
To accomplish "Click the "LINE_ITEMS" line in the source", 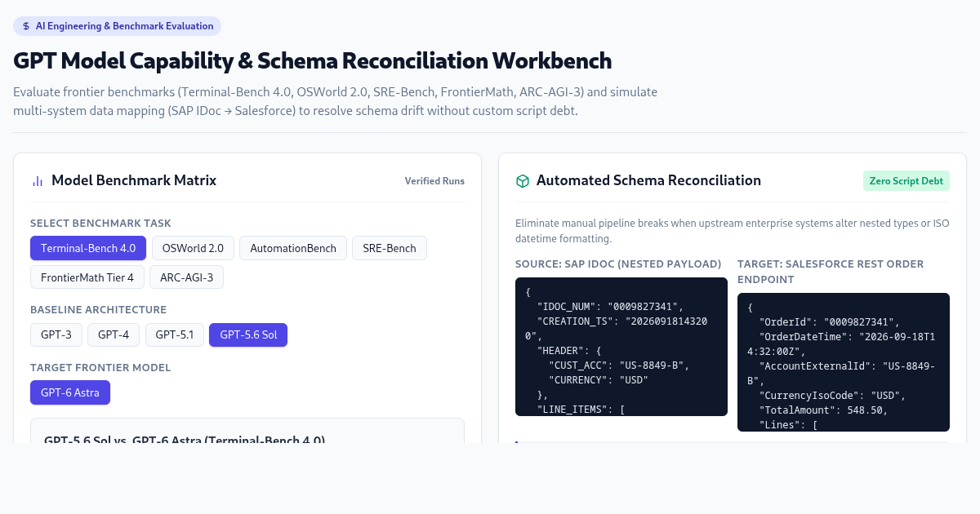I will [x=581, y=409].
